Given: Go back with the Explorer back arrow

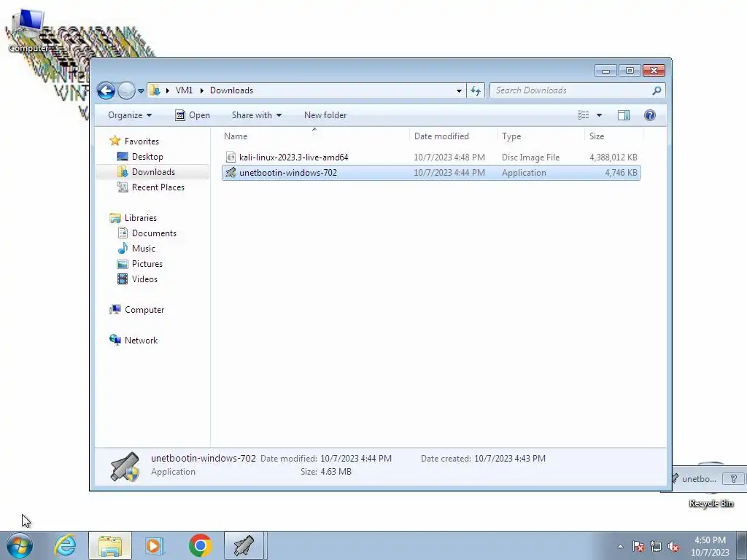Looking at the screenshot, I should (x=106, y=90).
